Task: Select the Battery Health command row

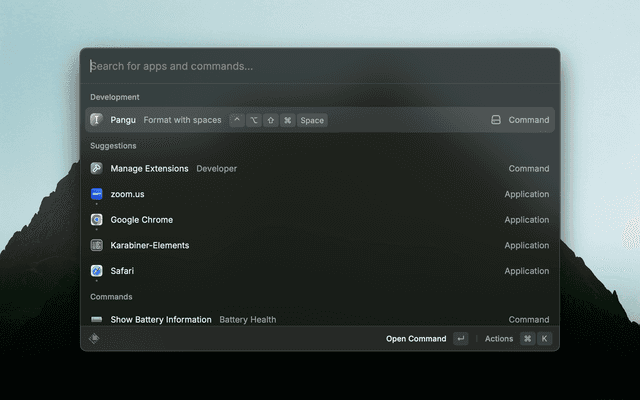Action: tap(320, 319)
